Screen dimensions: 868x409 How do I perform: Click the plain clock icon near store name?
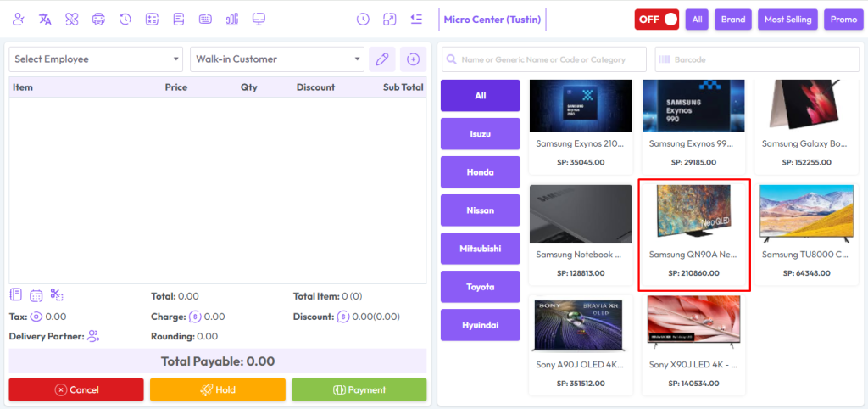click(x=363, y=20)
